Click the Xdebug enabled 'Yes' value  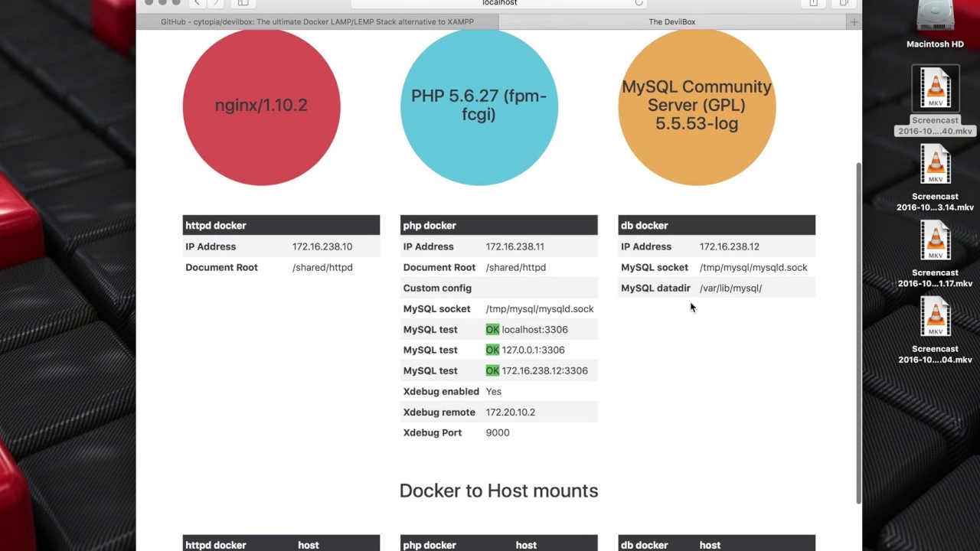(x=493, y=391)
